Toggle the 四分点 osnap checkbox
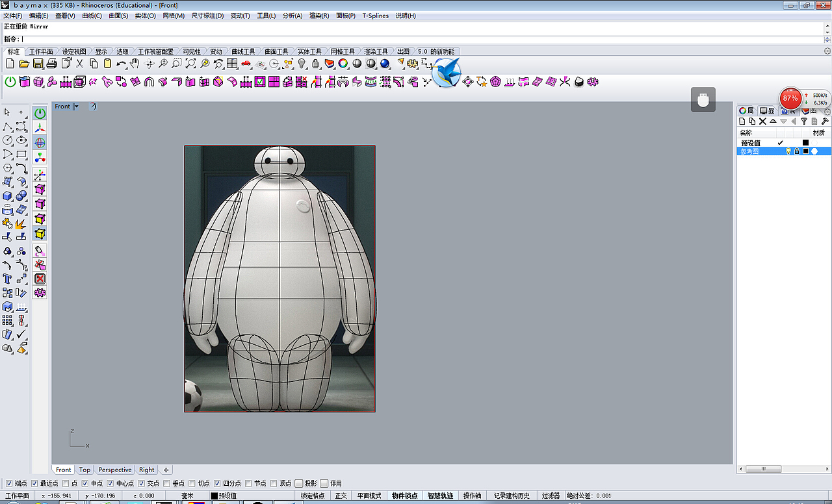 218,484
